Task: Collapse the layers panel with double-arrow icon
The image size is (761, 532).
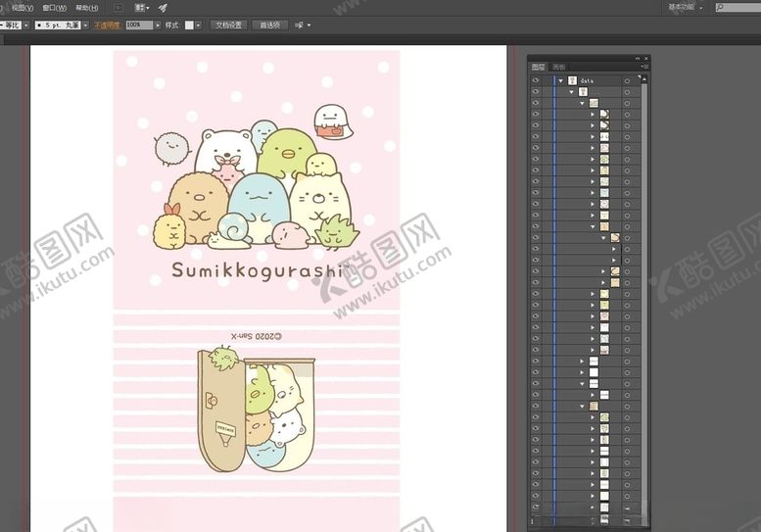Action: (x=637, y=58)
